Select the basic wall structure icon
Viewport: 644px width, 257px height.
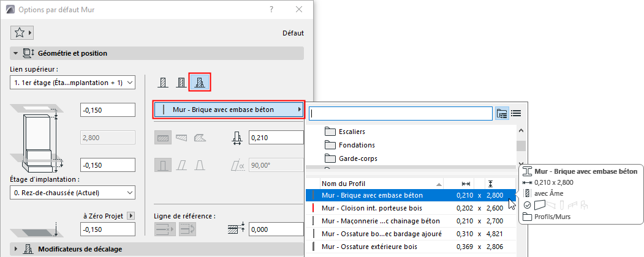[x=163, y=82]
